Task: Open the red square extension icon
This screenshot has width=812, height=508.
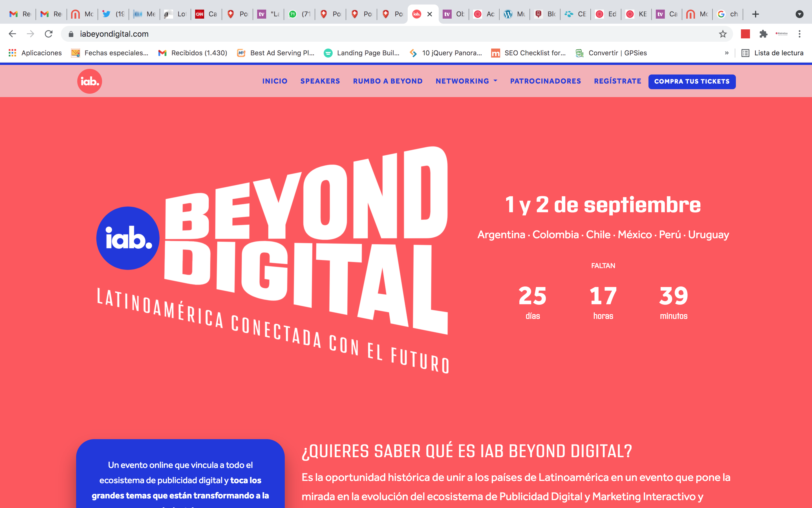Action: click(745, 34)
